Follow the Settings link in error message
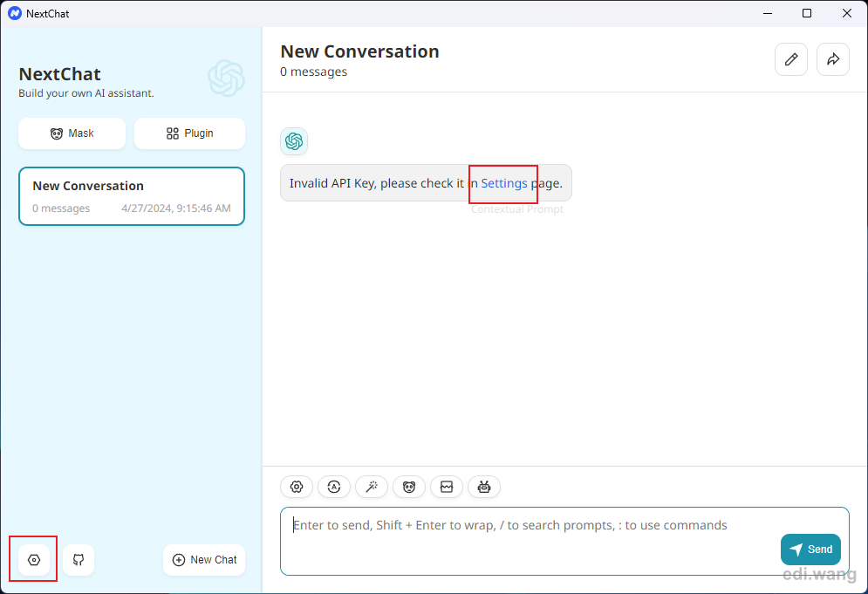Screen dimensions: 868x594 (503, 183)
